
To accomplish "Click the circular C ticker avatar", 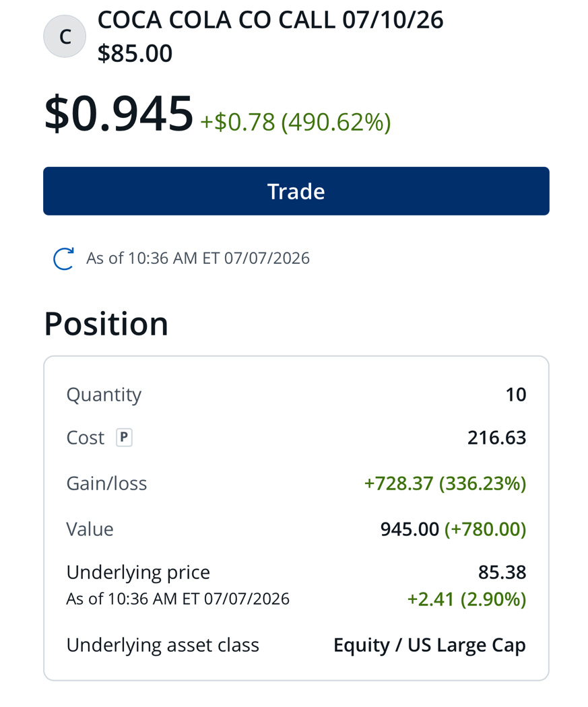I will (65, 36).
